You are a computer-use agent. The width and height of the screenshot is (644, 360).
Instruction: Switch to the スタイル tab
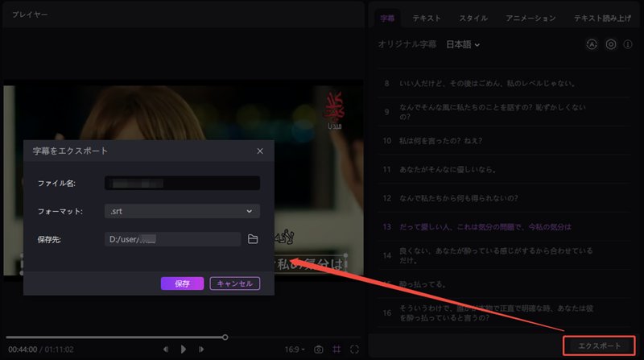pos(473,19)
